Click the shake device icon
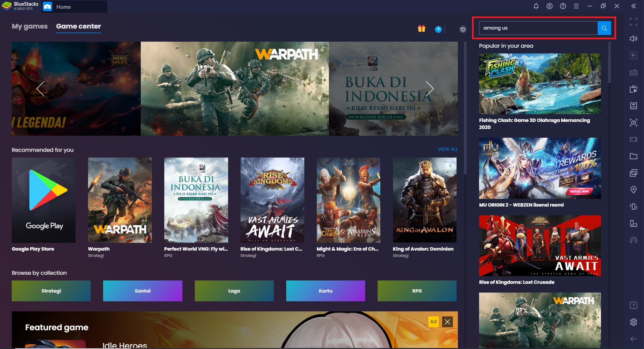This screenshot has width=644, height=349. pyautogui.click(x=634, y=207)
